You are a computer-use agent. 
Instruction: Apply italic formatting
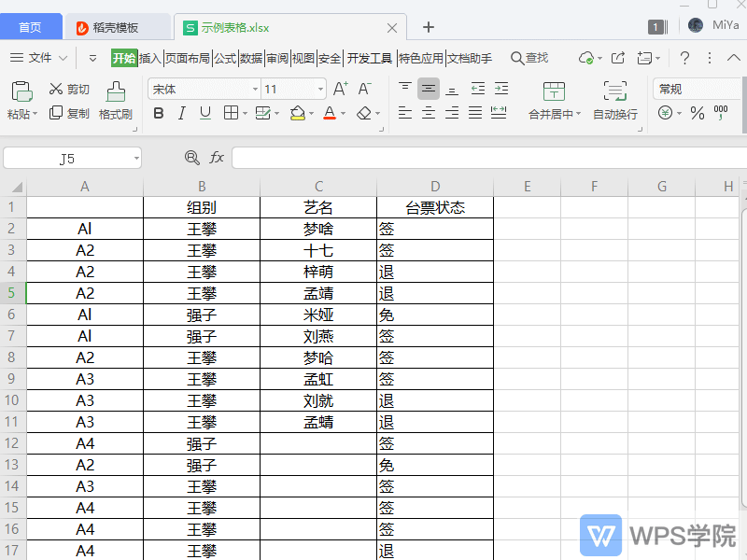point(180,114)
